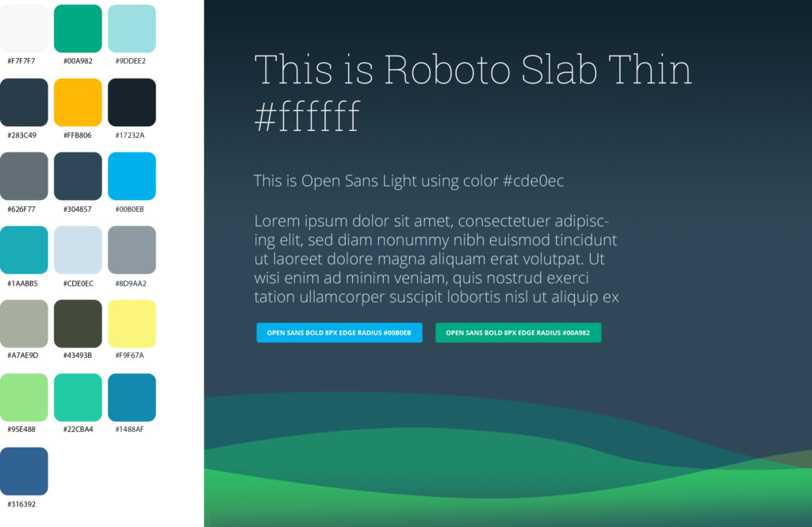The image size is (812, 527).
Task: Select the #95E488 light green swatch
Action: click(24, 398)
